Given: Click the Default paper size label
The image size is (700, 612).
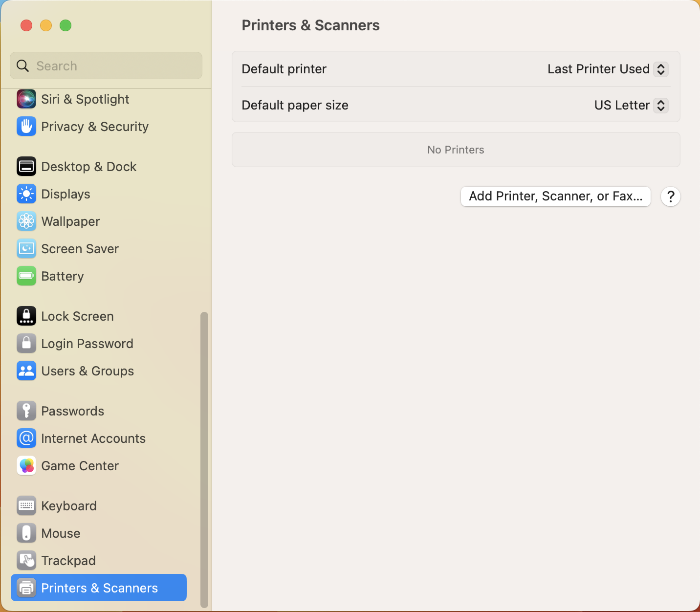Looking at the screenshot, I should (x=295, y=105).
